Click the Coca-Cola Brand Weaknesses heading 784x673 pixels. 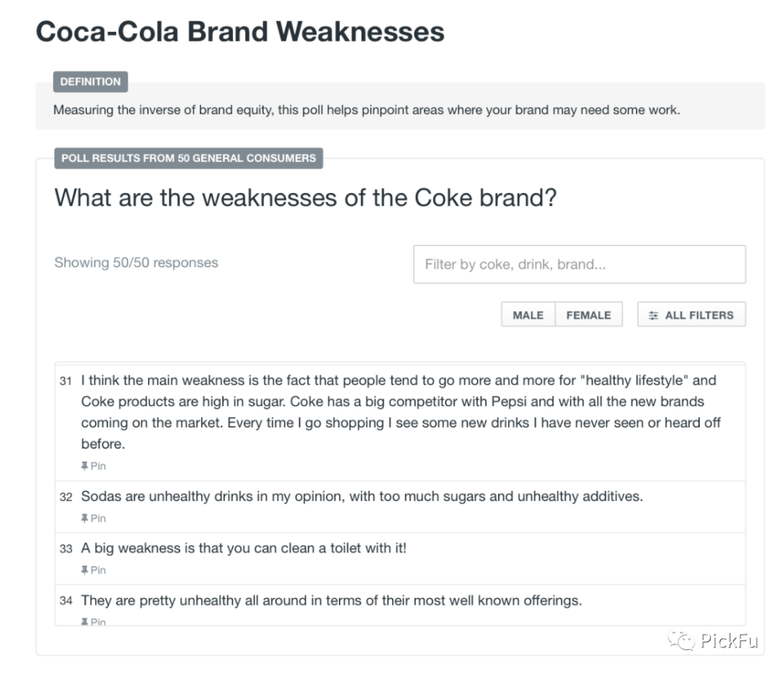(x=240, y=32)
